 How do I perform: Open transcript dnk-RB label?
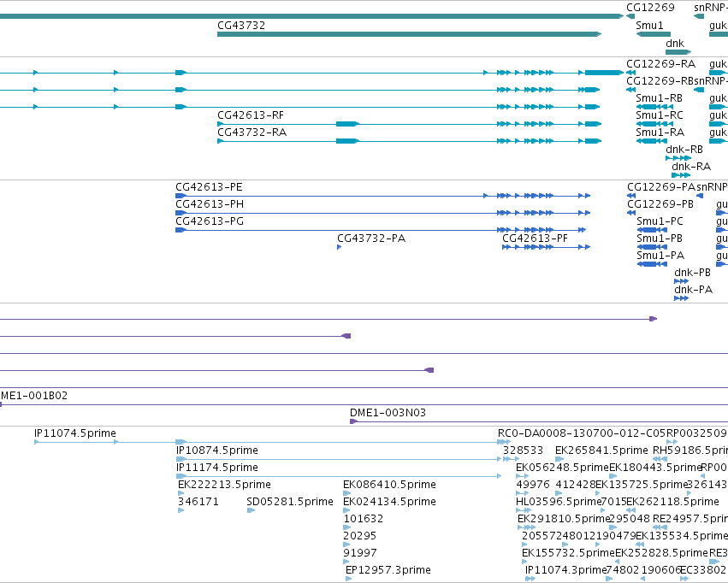coord(684,150)
